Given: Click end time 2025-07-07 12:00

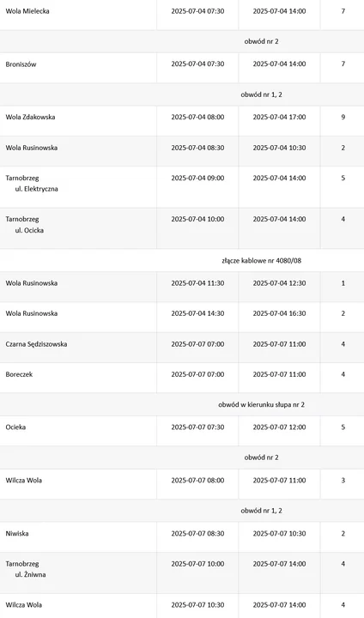Looking at the screenshot, I should [x=279, y=427].
